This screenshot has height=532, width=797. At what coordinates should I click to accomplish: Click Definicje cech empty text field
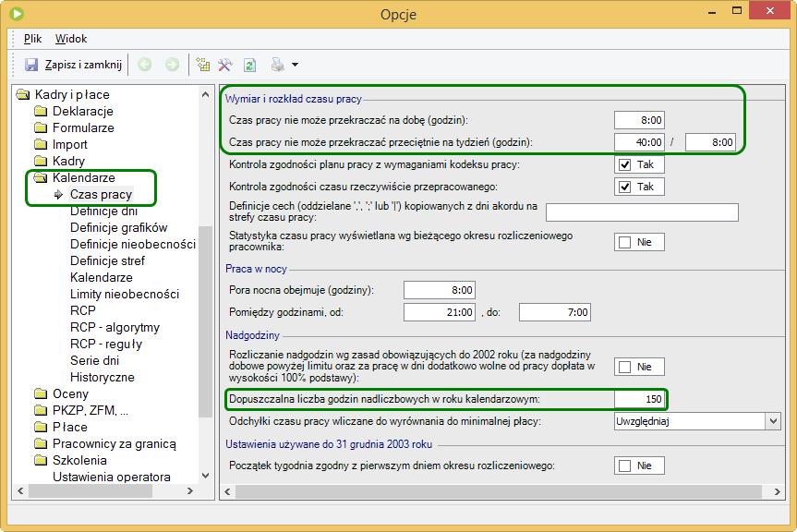(642, 212)
